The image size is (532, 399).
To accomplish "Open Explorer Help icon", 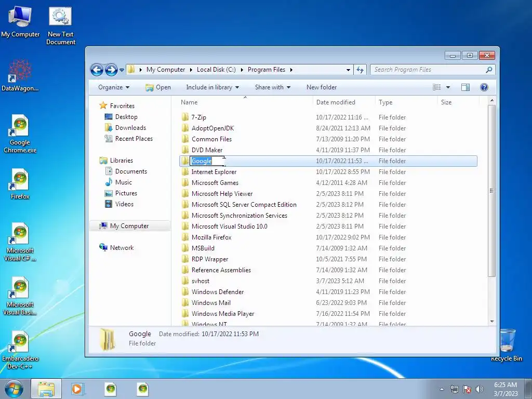I will click(x=484, y=87).
